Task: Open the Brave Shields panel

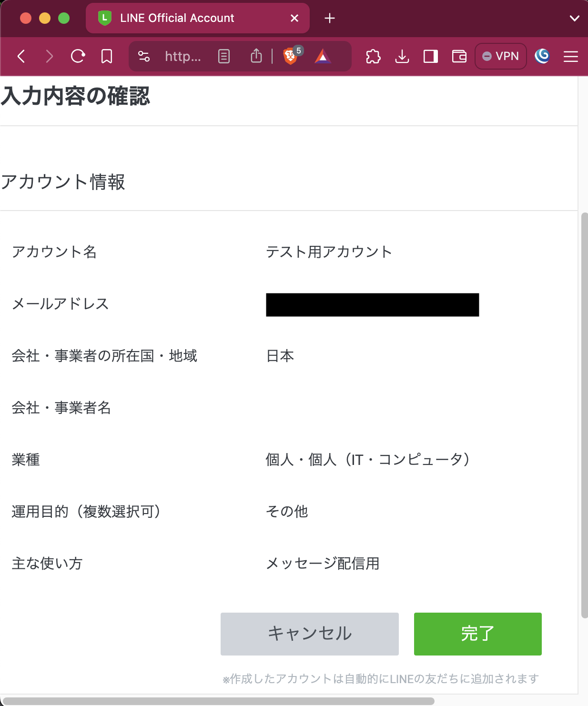Action: (x=290, y=56)
